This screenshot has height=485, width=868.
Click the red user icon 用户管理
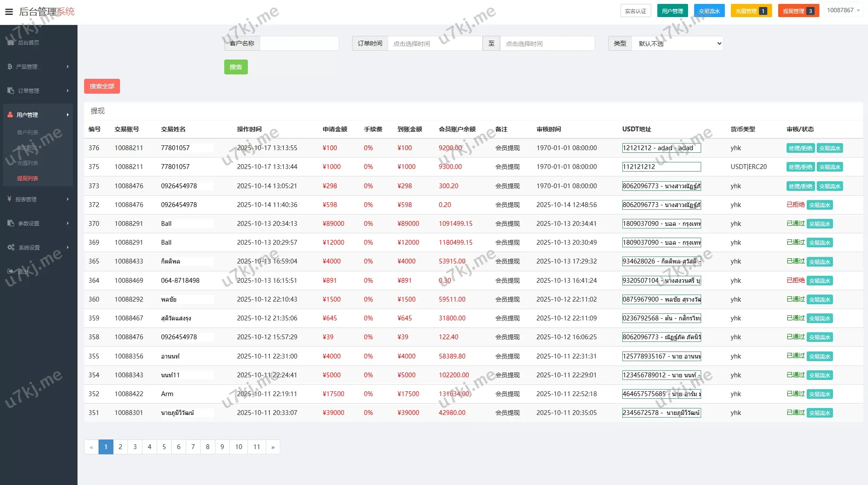(x=10, y=115)
